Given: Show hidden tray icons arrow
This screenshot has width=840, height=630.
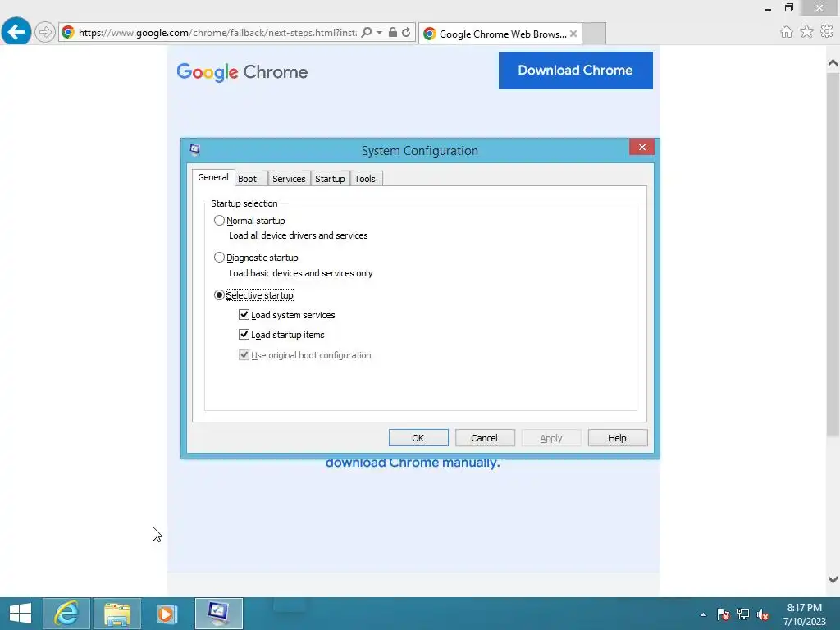Looking at the screenshot, I should point(703,614).
